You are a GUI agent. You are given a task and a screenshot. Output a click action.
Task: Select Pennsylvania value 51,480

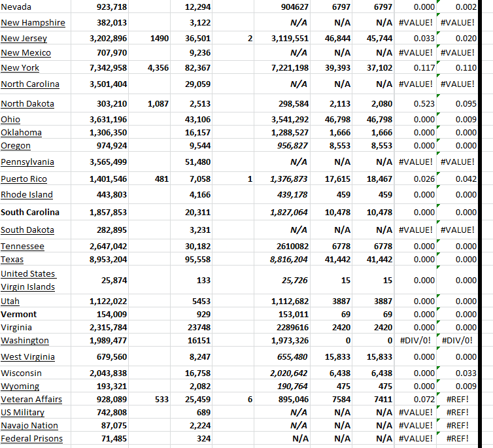click(192, 162)
